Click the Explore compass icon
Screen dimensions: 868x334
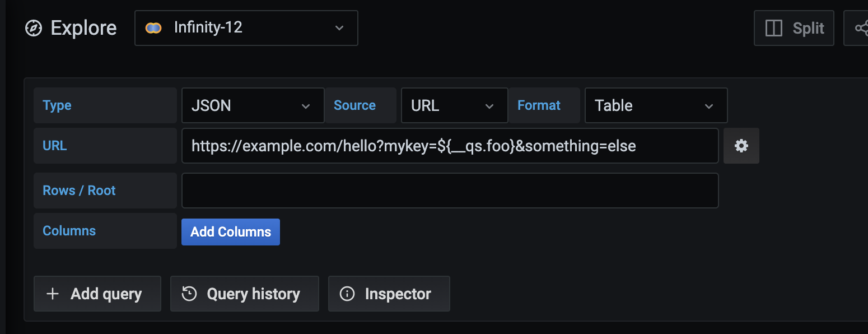pyautogui.click(x=34, y=27)
